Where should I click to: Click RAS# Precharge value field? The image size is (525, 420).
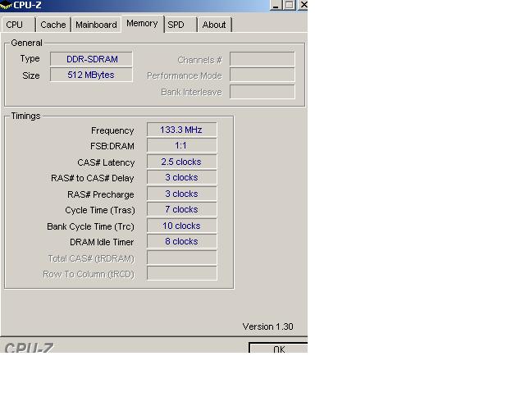181,194
